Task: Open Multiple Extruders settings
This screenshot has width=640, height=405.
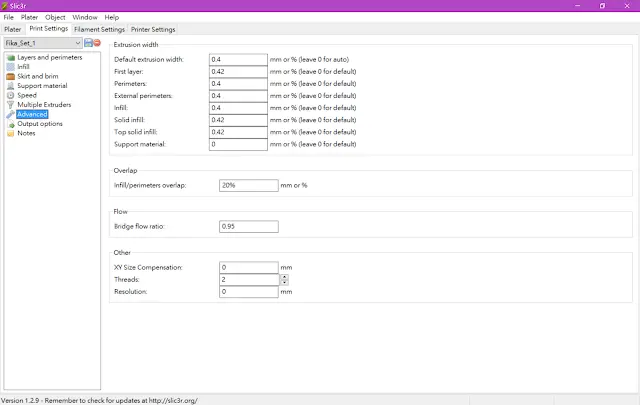Action: coord(46,105)
